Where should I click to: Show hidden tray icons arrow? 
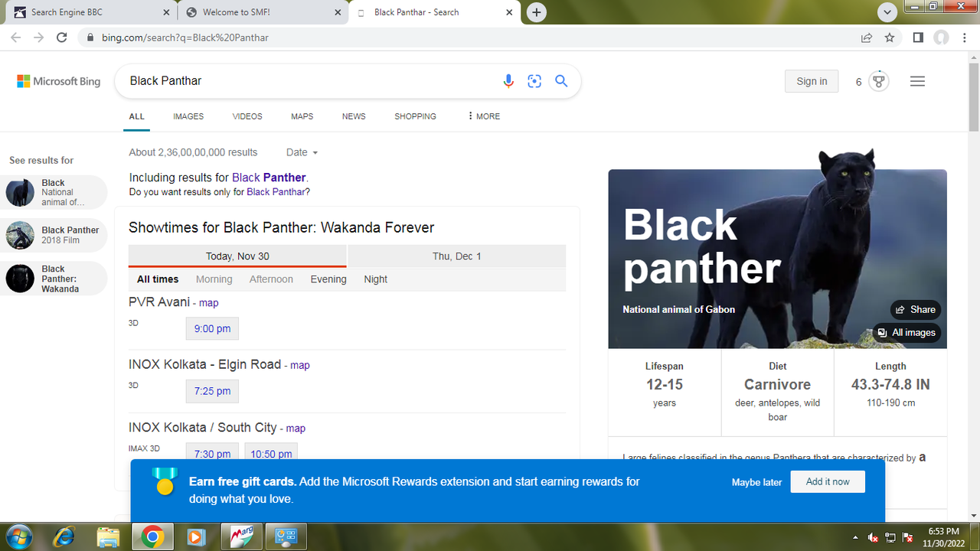(x=855, y=537)
